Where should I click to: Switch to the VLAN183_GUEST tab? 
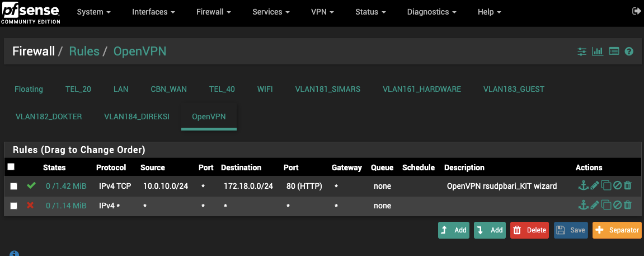pos(514,89)
